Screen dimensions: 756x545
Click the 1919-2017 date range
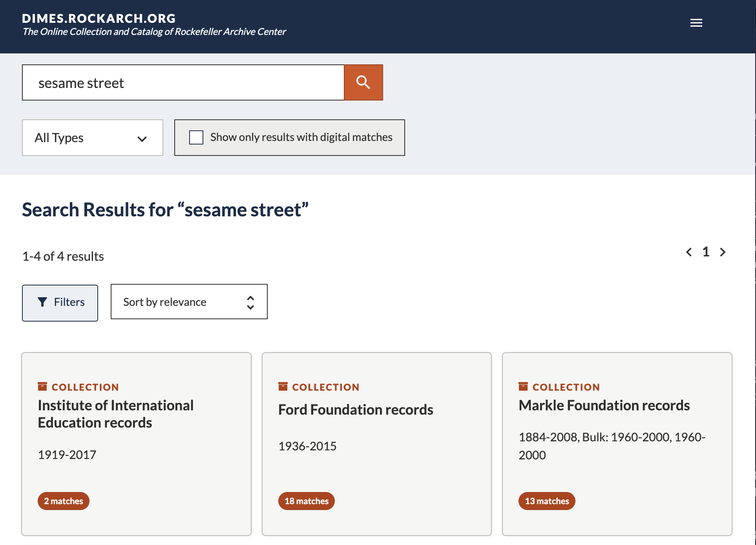[x=67, y=455]
